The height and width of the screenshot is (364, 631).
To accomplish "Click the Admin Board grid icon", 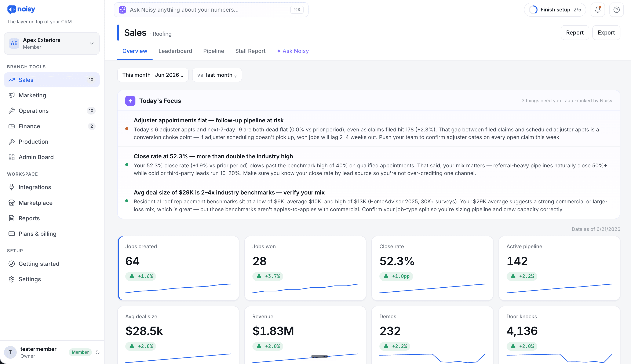I will pos(12,157).
